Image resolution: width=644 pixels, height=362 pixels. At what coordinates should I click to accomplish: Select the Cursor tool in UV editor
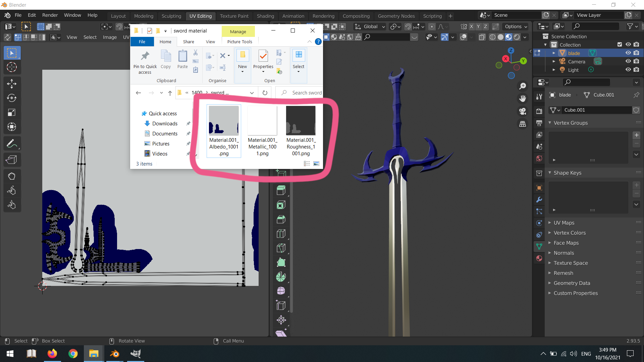tap(12, 67)
